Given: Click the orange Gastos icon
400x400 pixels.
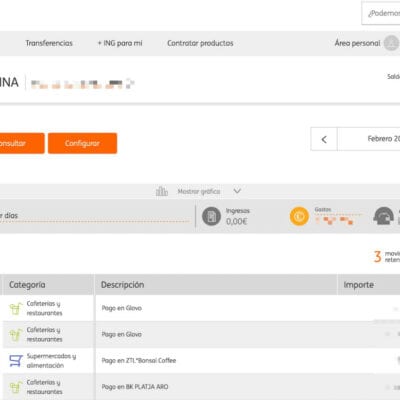Looking at the screenshot, I should tap(299, 216).
